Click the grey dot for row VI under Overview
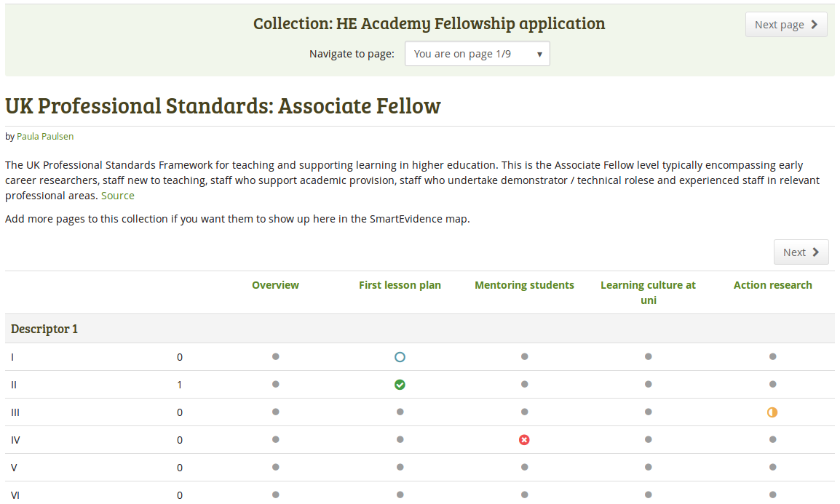The image size is (840, 504). click(x=275, y=495)
